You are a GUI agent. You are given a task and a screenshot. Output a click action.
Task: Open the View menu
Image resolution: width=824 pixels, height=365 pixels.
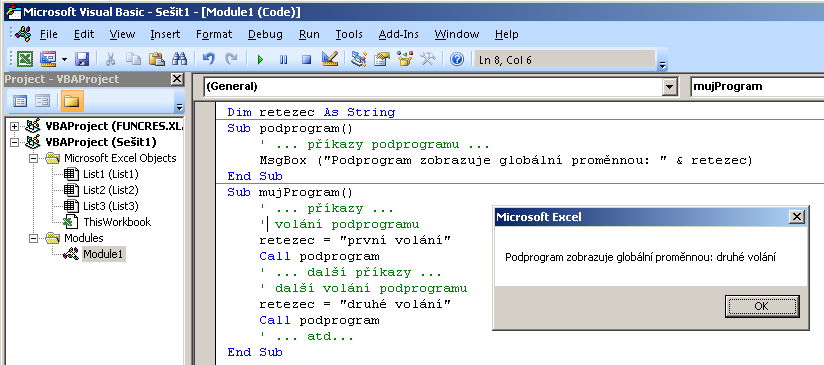click(122, 34)
